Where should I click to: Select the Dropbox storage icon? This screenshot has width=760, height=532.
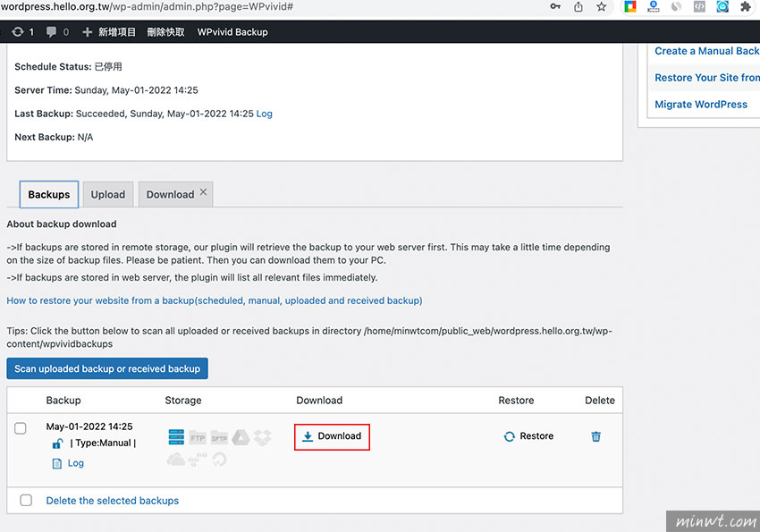[263, 437]
